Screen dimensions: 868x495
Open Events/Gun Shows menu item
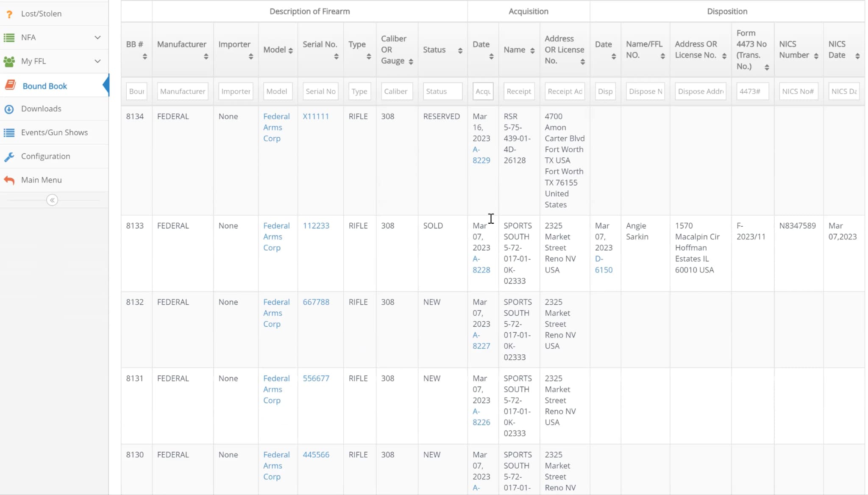pyautogui.click(x=54, y=133)
